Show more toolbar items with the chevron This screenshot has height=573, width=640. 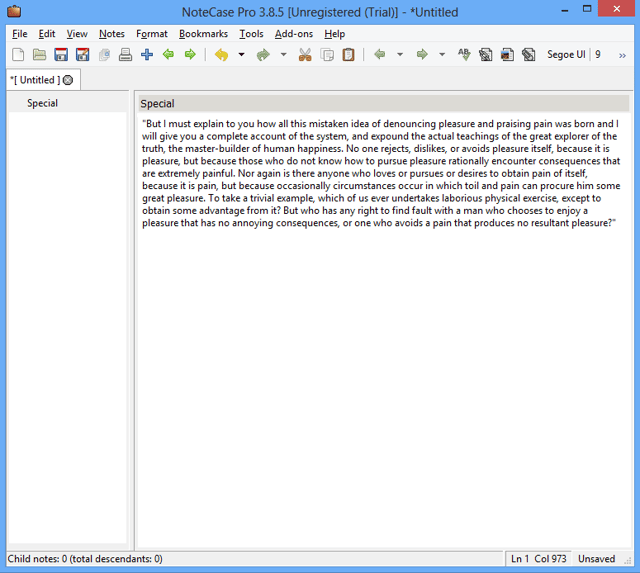point(622,55)
